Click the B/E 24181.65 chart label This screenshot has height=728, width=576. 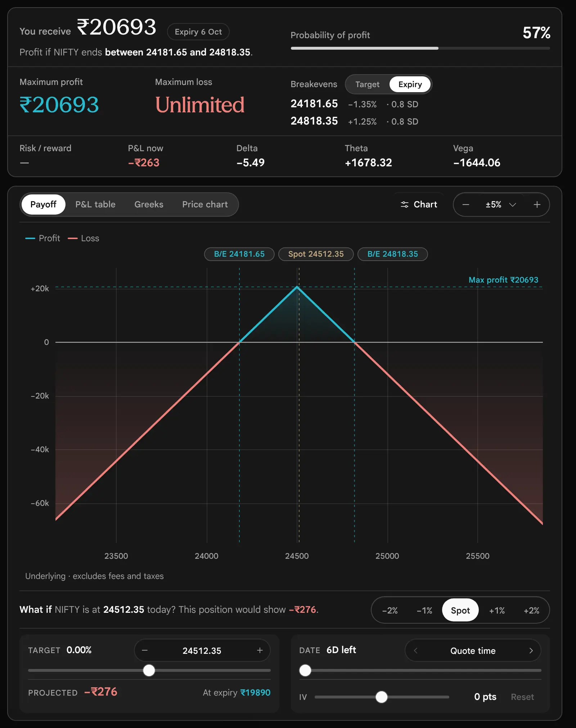pos(239,254)
